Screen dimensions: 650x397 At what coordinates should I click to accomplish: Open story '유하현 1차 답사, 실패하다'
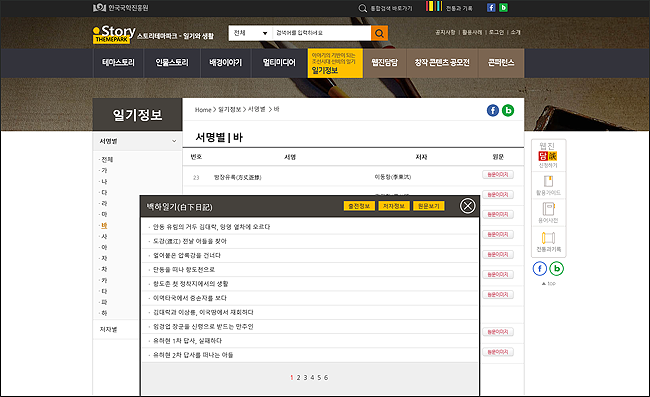click(187, 341)
